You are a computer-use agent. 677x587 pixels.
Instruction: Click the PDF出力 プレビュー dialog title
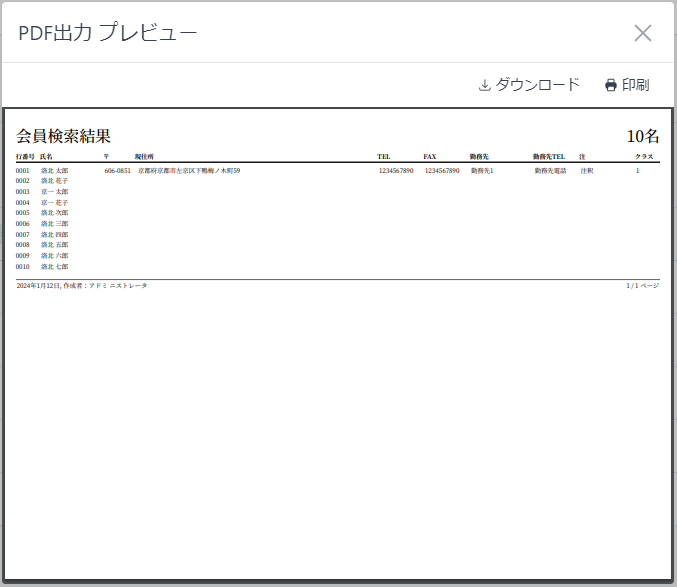[108, 33]
